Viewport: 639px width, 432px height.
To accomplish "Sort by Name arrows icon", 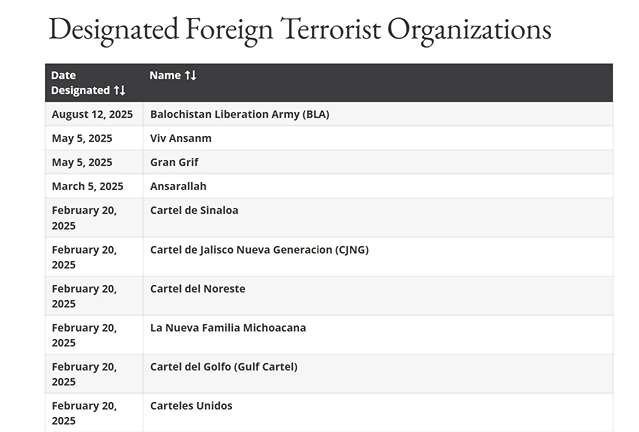I will click(190, 75).
